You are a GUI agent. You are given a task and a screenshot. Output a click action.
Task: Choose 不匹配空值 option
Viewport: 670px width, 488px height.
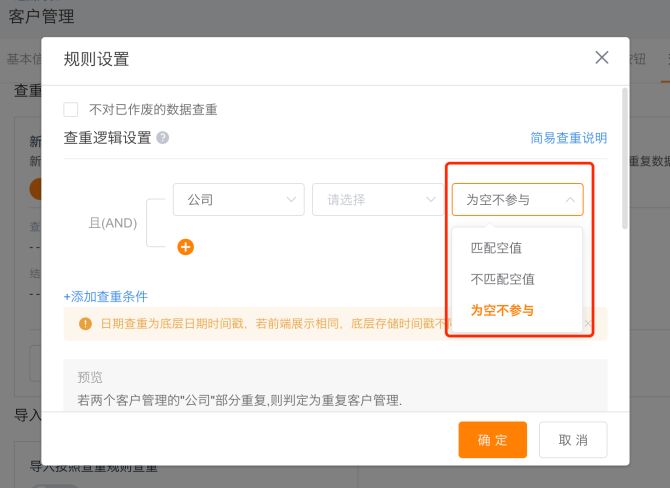503,279
